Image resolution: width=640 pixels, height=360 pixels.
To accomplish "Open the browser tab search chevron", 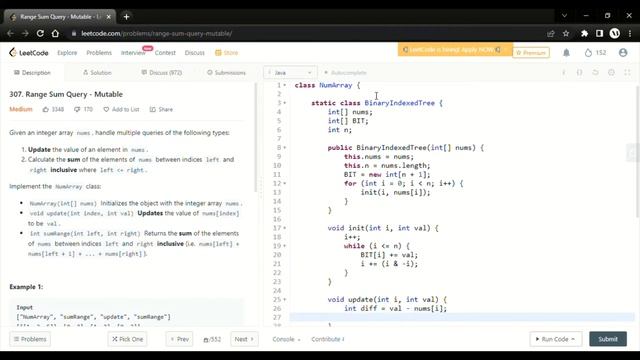I will coord(564,16).
